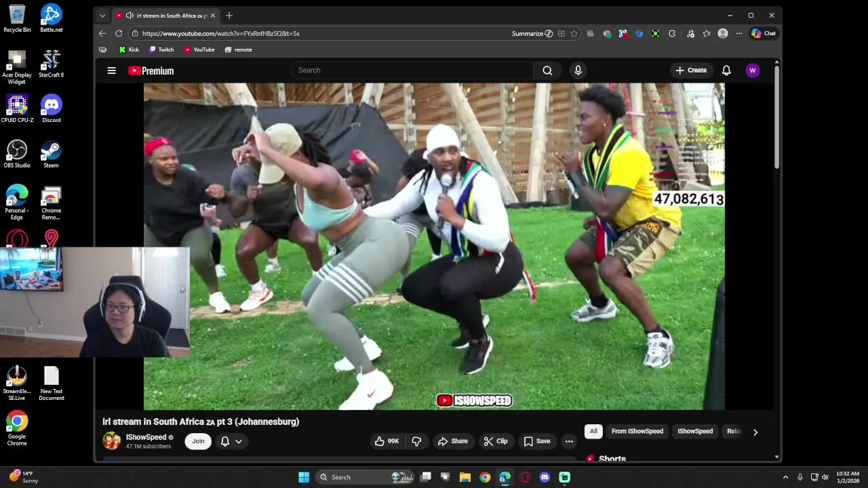Click the browser address bar URL
This screenshot has width=868, height=488.
[x=220, y=33]
